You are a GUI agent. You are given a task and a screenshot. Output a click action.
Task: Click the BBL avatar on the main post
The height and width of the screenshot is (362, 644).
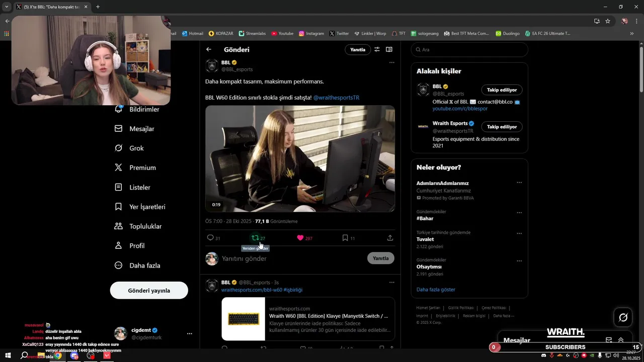[212, 65]
